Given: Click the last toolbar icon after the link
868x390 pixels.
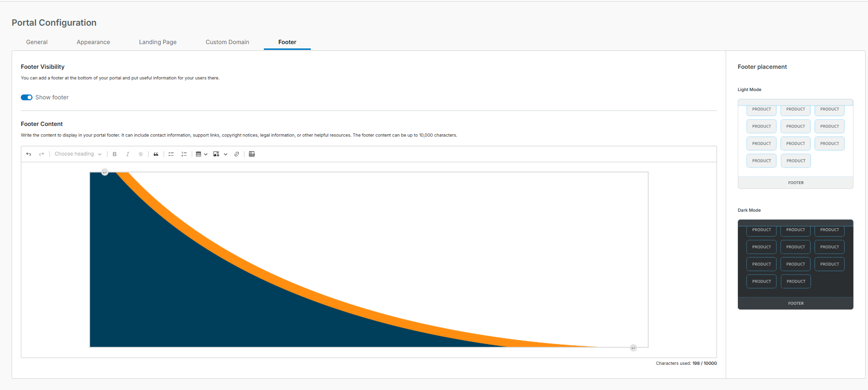Looking at the screenshot, I should (x=252, y=154).
